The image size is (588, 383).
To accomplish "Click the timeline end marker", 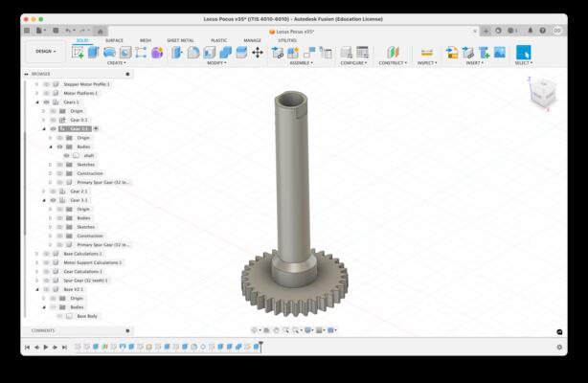I will point(260,347).
